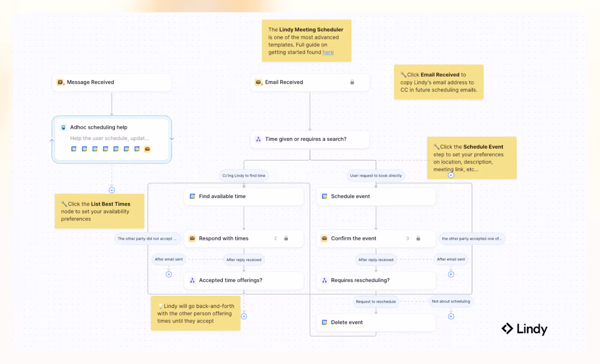Image resolution: width=600 pixels, height=364 pixels.
Task: Click down chevron on Adhoc scheduling help edge
Action: pos(172,139)
